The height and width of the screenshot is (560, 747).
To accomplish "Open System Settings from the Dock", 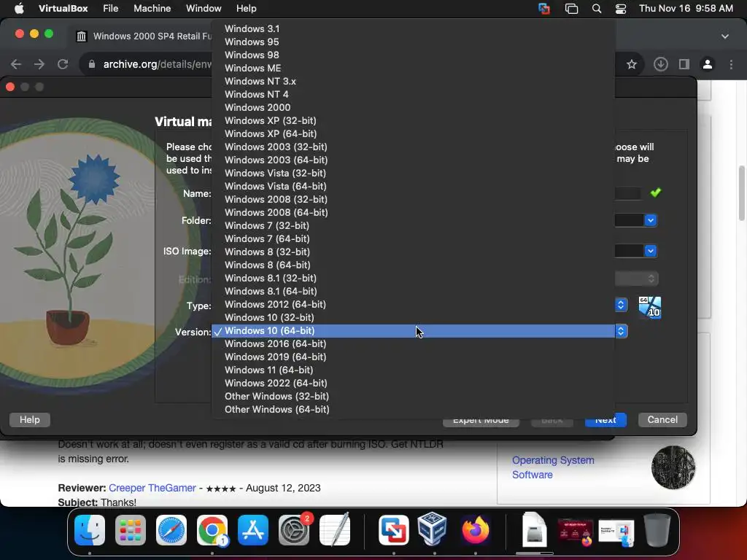I will [294, 530].
